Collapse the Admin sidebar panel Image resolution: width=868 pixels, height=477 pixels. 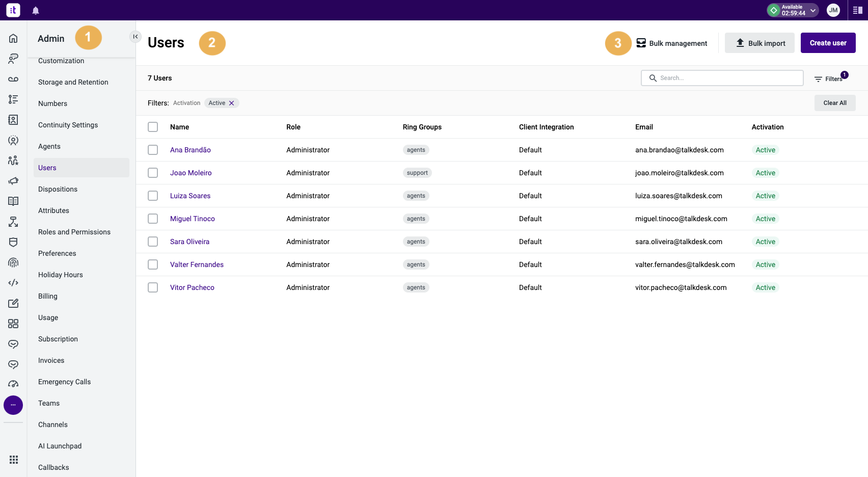135,36
